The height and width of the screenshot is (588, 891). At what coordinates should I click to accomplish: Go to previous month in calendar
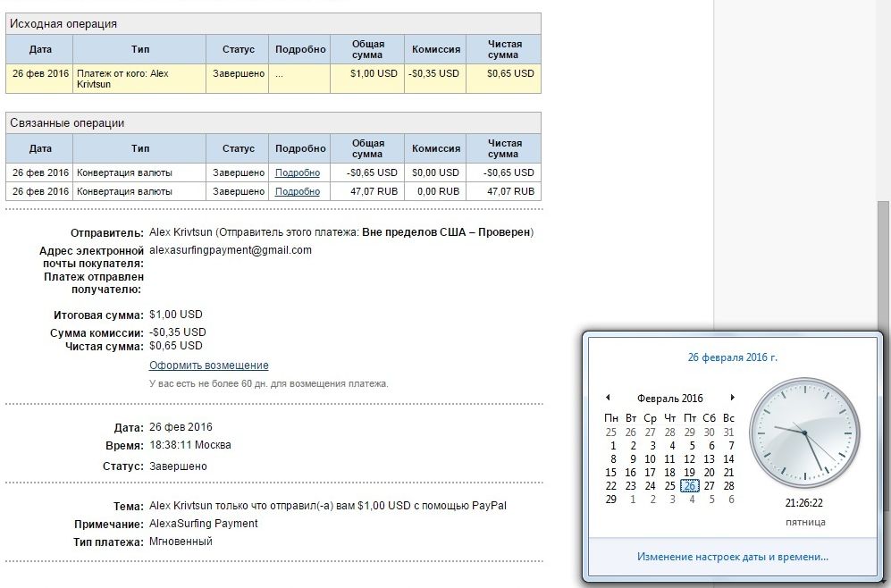pyautogui.click(x=608, y=398)
